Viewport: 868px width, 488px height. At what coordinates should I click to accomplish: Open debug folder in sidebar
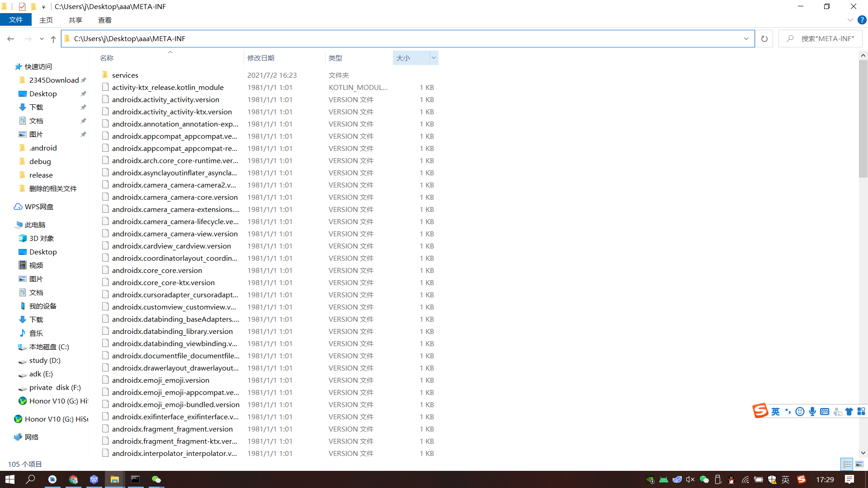tap(40, 161)
